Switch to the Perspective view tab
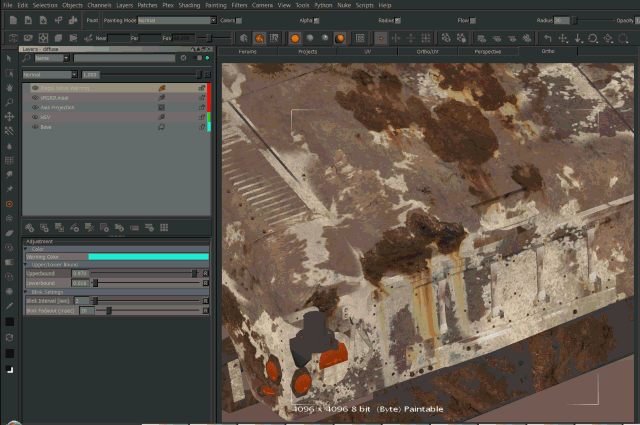640x425 pixels. coord(487,50)
